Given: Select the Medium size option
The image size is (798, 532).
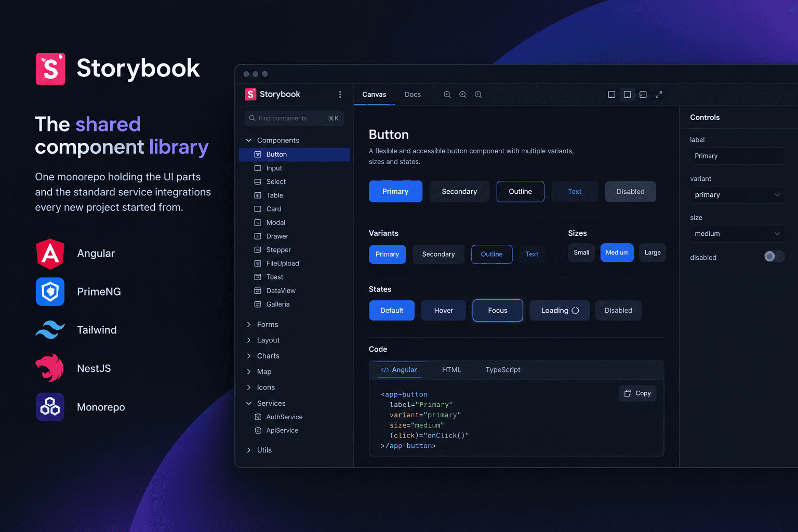Looking at the screenshot, I should (617, 252).
